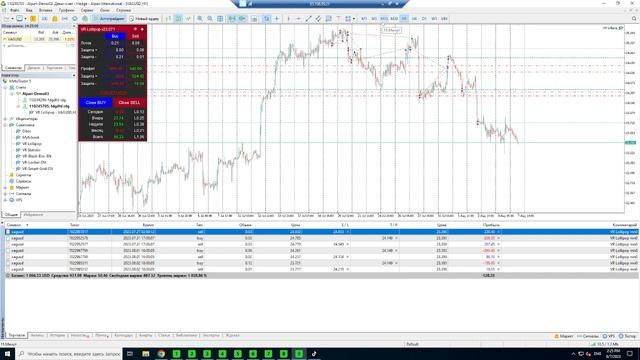
Task: Click the Close SELL button
Action: pos(129,102)
